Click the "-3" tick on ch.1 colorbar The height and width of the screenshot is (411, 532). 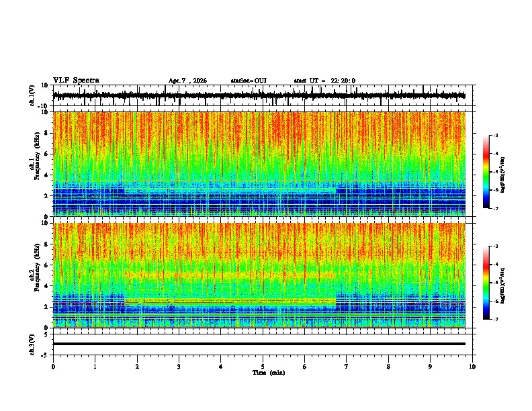pos(495,136)
